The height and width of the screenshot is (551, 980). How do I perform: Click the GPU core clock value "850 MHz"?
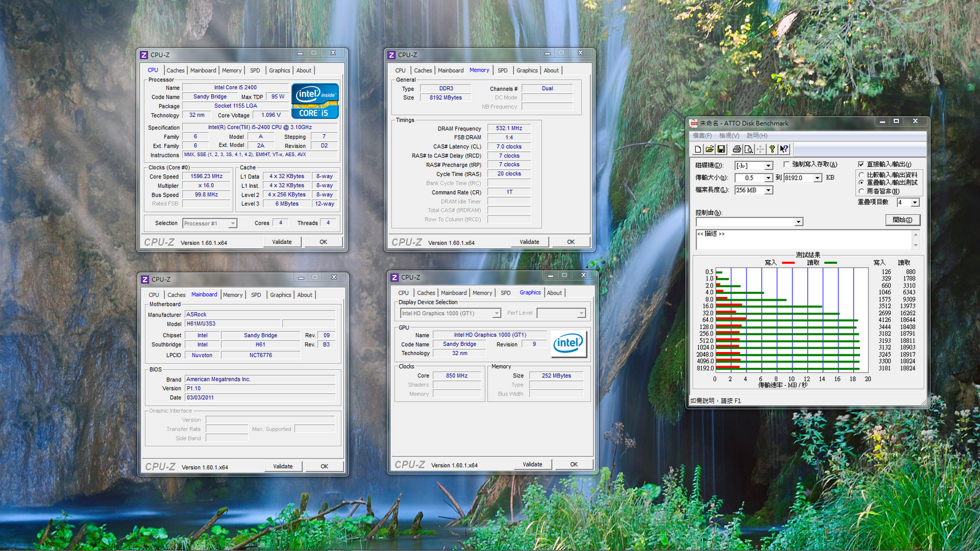click(x=457, y=376)
